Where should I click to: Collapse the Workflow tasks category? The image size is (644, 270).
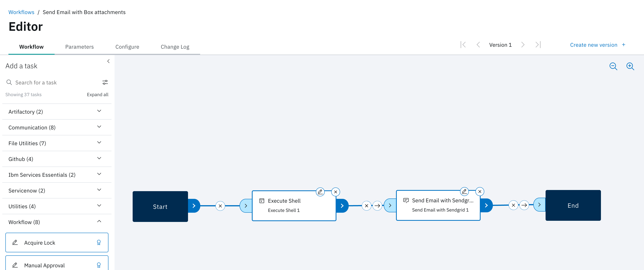pos(100,222)
